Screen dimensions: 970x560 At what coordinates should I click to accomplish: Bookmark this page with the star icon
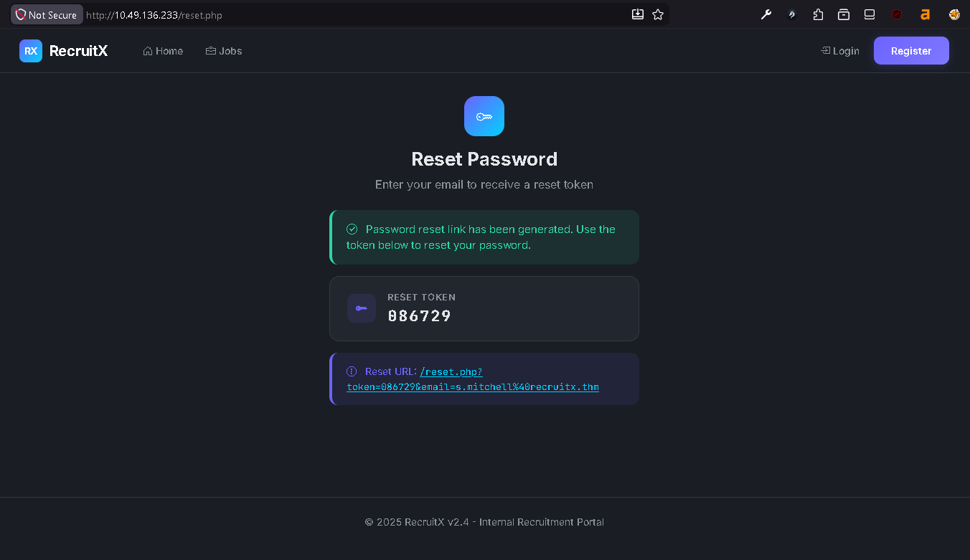click(658, 14)
